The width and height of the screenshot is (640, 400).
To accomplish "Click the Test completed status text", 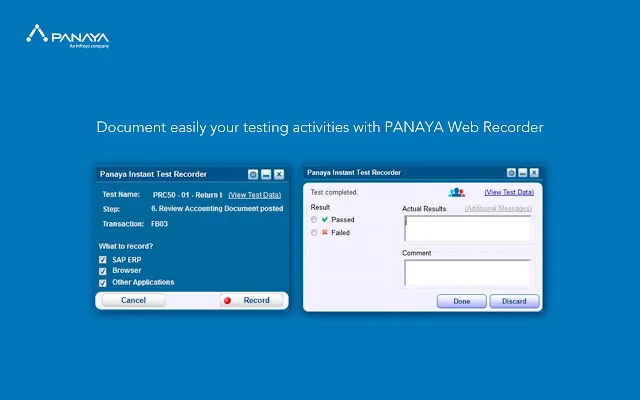I will coord(334,192).
